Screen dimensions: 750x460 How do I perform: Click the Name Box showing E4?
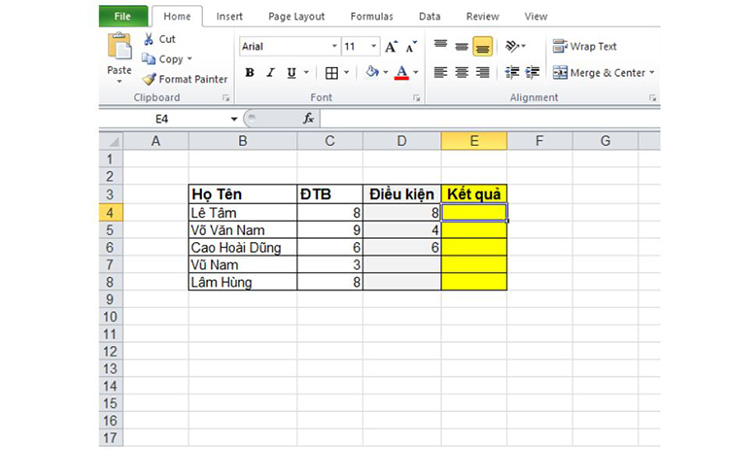(162, 119)
